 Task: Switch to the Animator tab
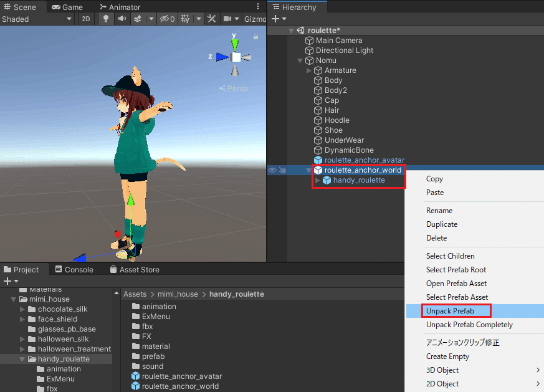pos(120,7)
